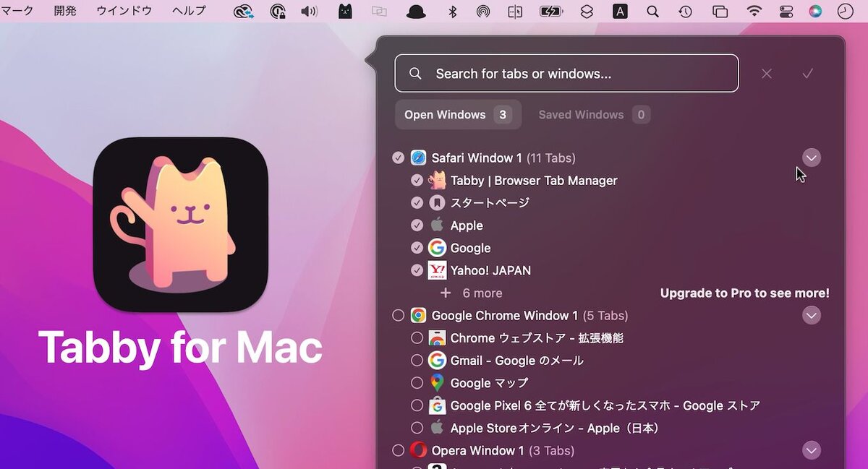Click the Opera icon for Opera Window 1
Image resolution: width=868 pixels, height=469 pixels.
418,450
